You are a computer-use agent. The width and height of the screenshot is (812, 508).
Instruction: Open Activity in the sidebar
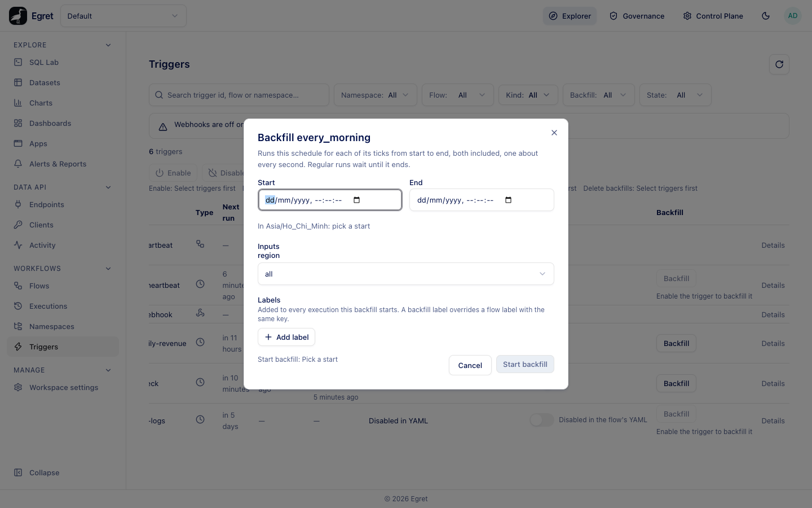63,246
